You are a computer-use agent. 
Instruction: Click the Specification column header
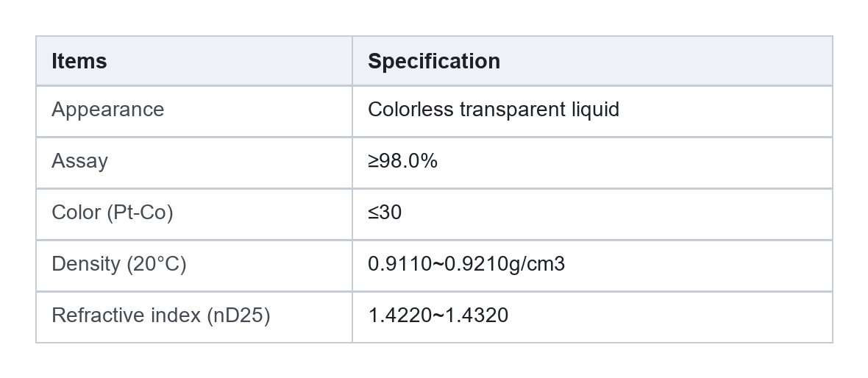click(434, 61)
